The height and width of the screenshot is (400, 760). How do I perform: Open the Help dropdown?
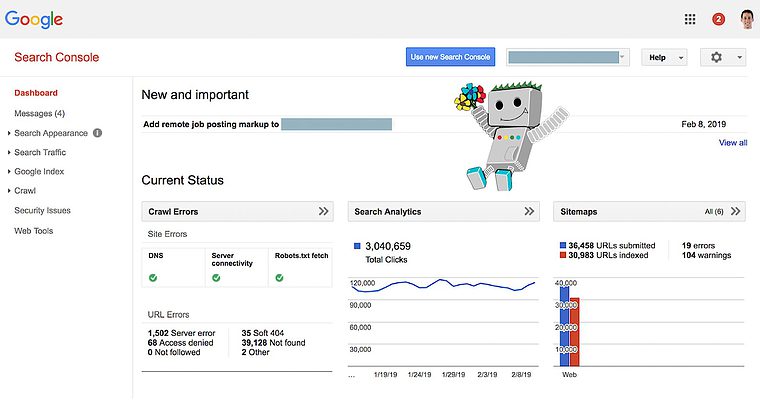[x=664, y=57]
